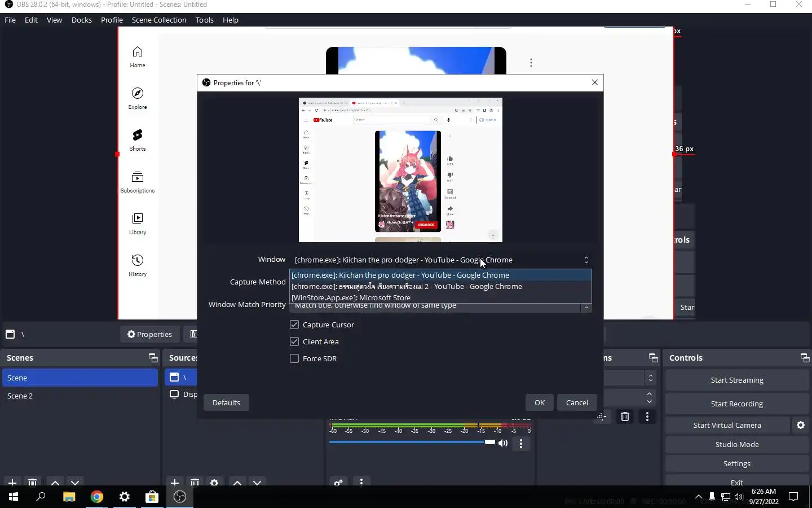Select 'Scene' in the Scenes list
Image resolution: width=812 pixels, height=508 pixels.
pyautogui.click(x=80, y=378)
